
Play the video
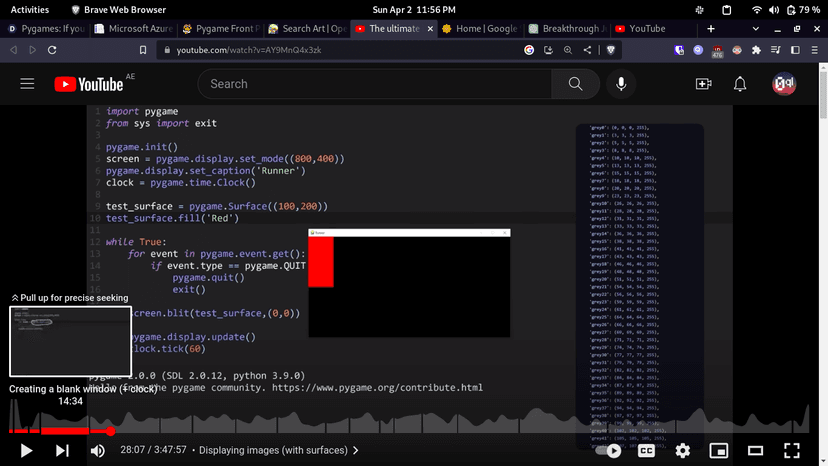pos(27,451)
